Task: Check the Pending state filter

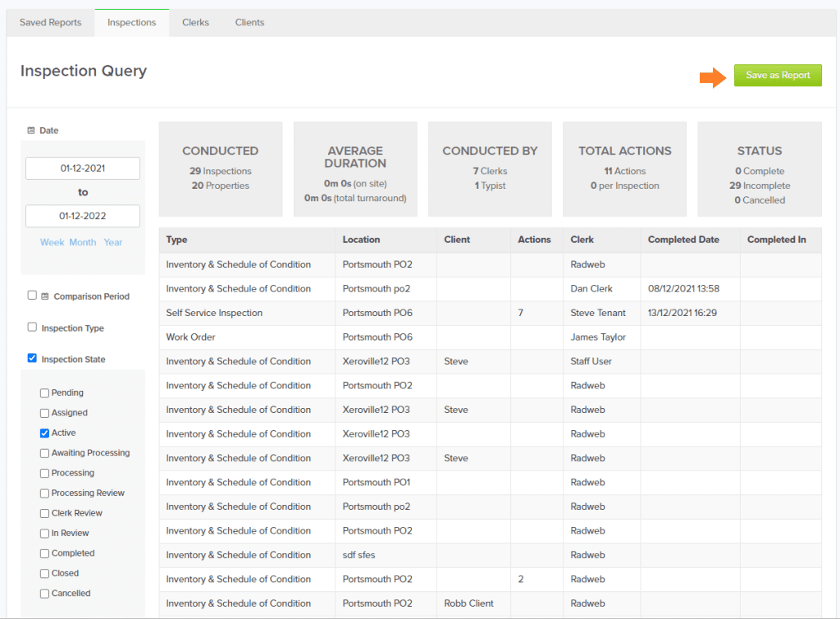Action: pos(44,393)
